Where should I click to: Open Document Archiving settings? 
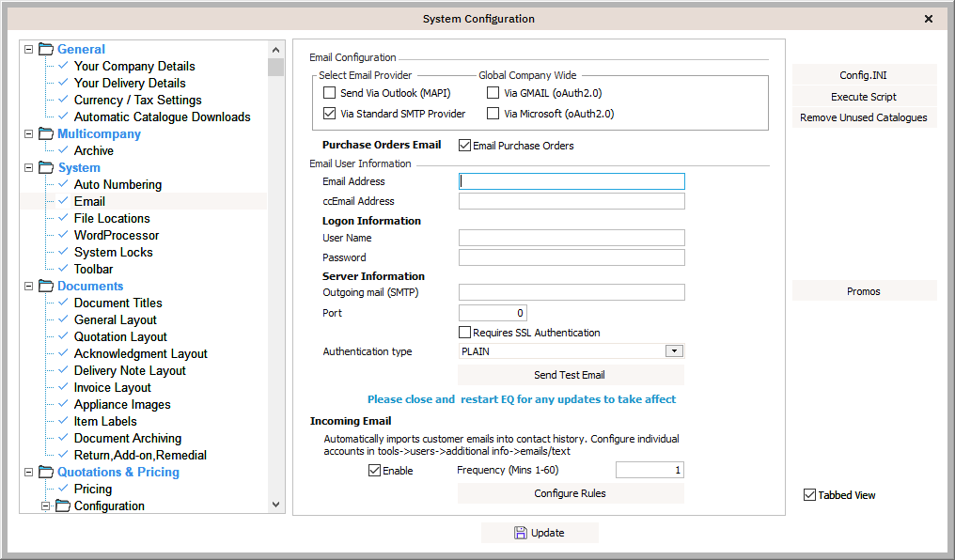128,438
